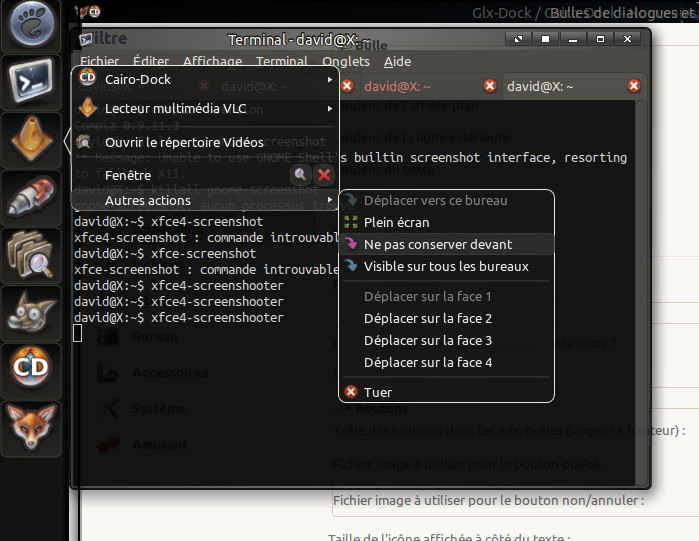Open the Fichier menu in Terminal
Viewport: 699px width, 541px height.
pos(99,61)
